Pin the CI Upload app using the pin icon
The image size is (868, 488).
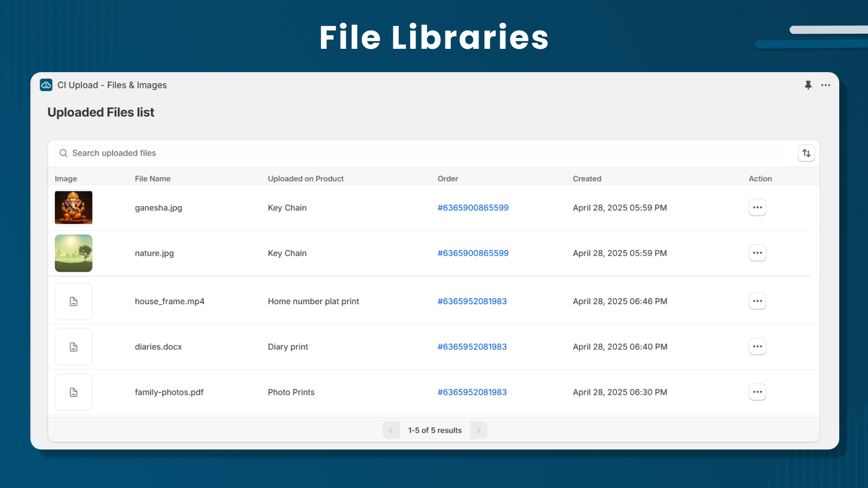(808, 85)
